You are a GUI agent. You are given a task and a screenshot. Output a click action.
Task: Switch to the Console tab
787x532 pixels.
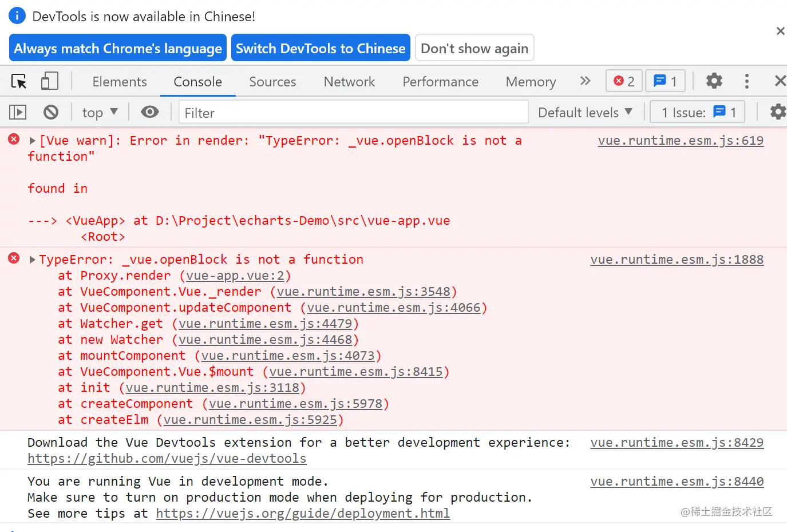point(197,82)
